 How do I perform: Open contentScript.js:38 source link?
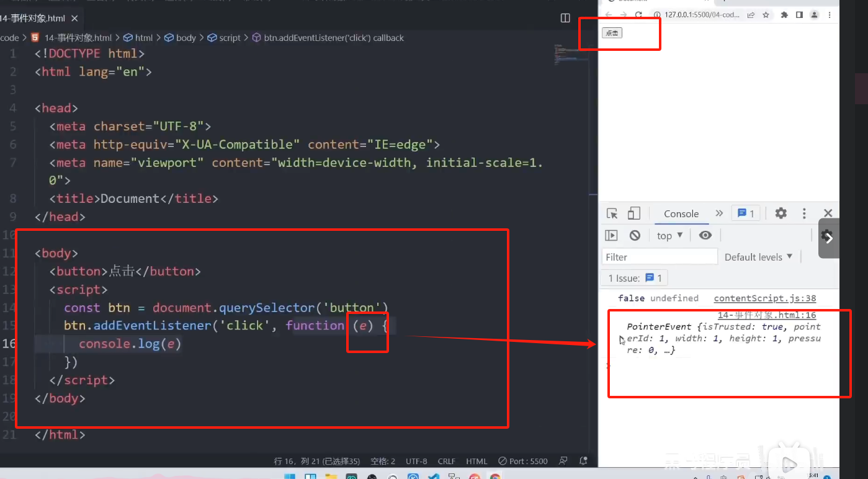click(765, 298)
